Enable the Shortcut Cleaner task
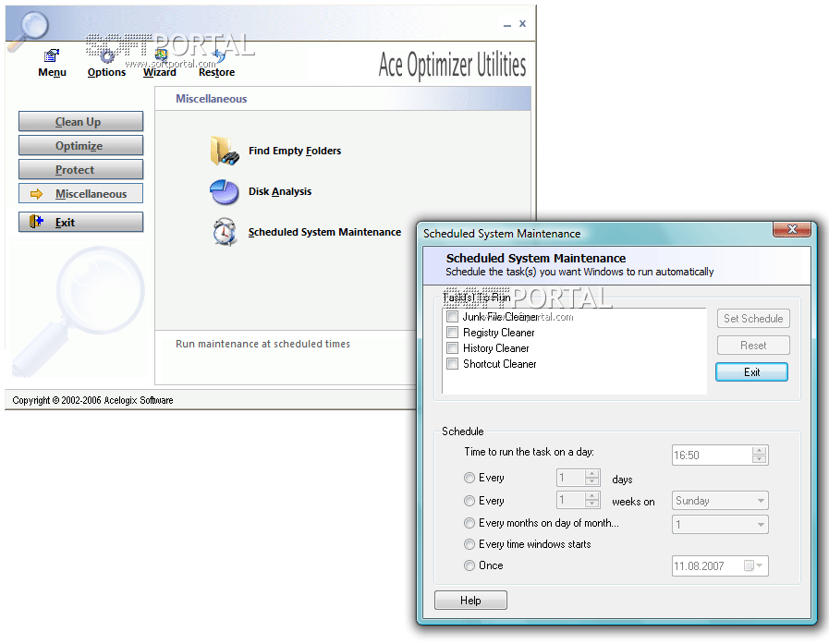 (x=453, y=364)
